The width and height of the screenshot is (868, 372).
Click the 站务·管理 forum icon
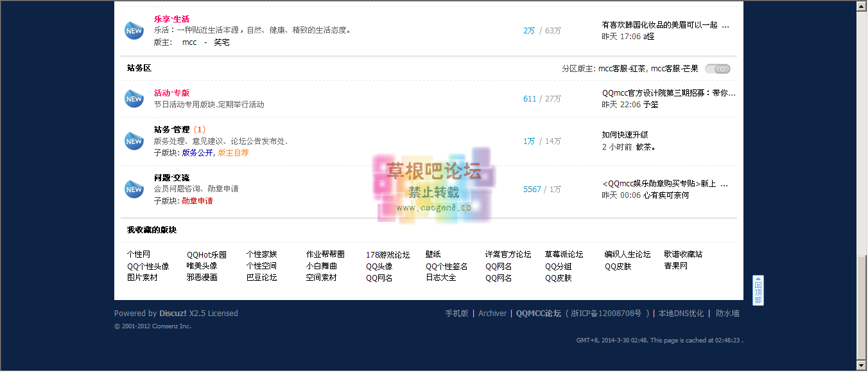[x=134, y=141]
